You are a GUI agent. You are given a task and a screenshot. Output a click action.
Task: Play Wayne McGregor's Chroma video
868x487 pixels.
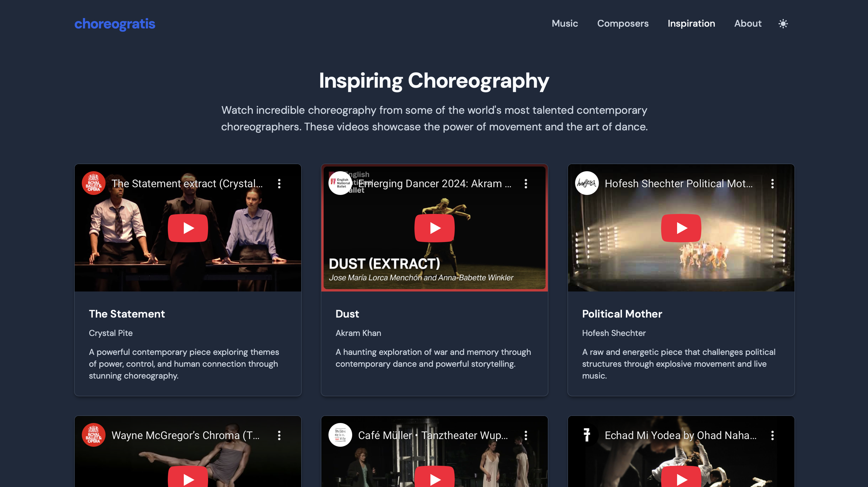(x=188, y=477)
